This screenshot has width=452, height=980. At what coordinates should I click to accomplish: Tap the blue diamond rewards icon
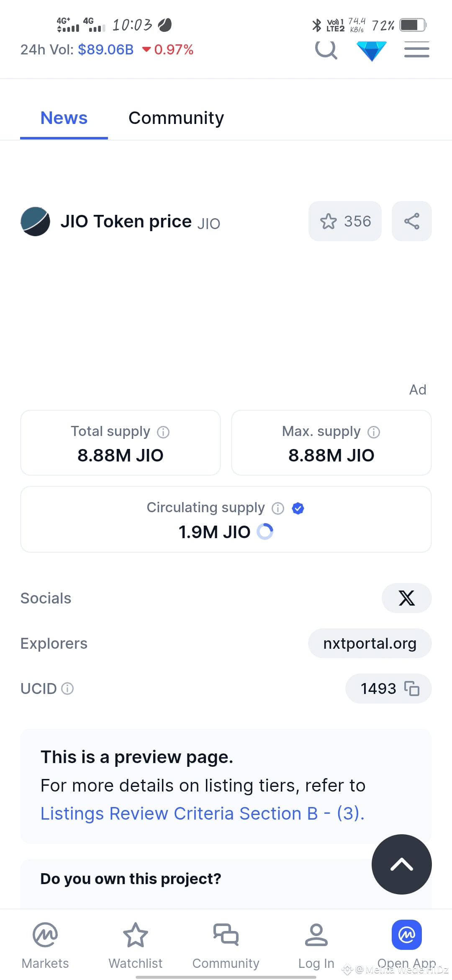tap(372, 51)
